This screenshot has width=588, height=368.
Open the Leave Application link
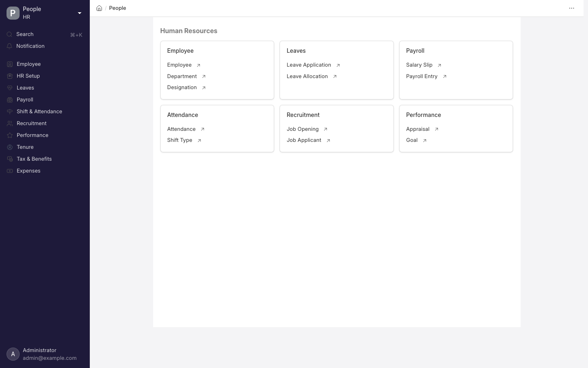pos(309,65)
